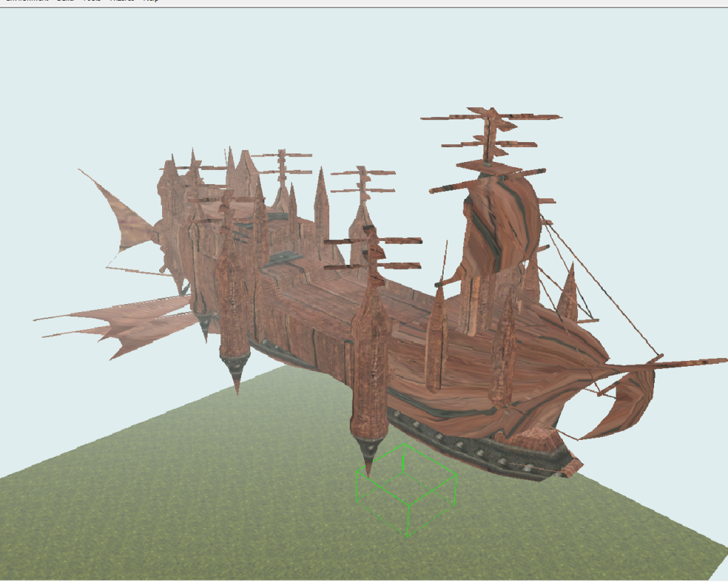This screenshot has height=582, width=728.
Task: Open the Environment menu
Action: (x=26, y=1)
